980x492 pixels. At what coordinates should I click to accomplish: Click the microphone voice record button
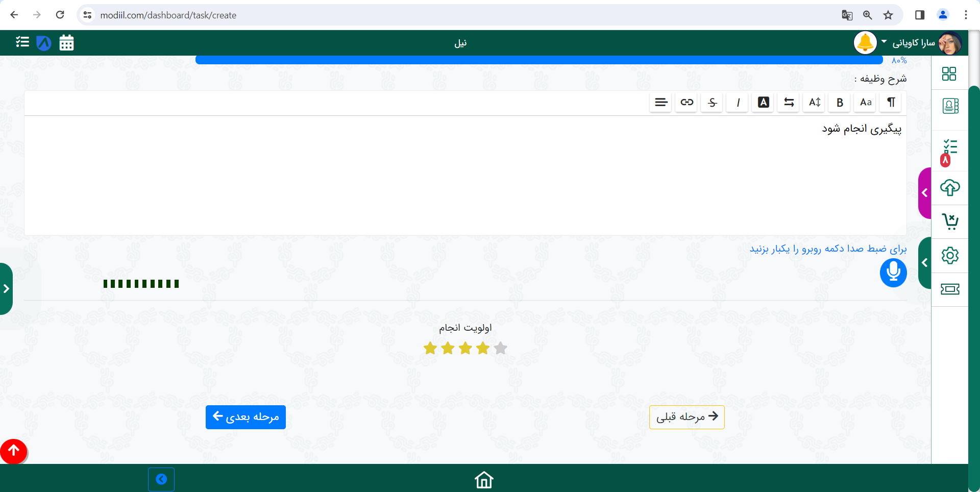coord(893,273)
